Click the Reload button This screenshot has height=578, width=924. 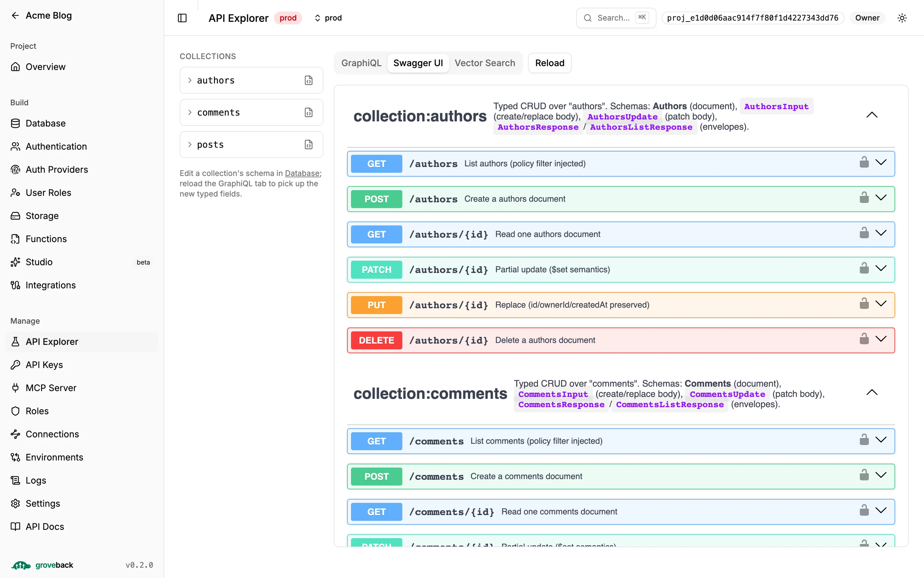coord(550,63)
